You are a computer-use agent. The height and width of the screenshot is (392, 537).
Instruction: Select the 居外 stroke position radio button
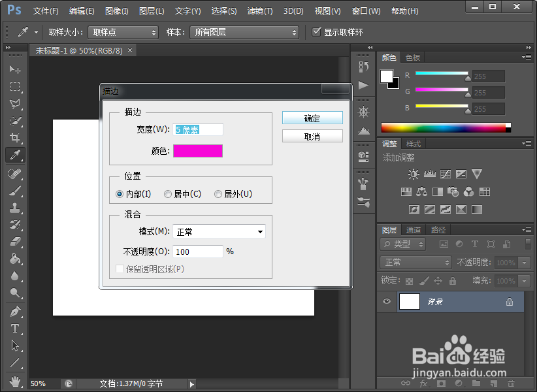(218, 194)
